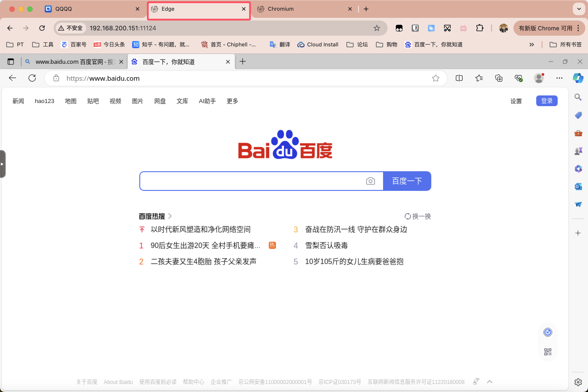
Task: Click plus to customize Edge sidebar
Action: [578, 233]
